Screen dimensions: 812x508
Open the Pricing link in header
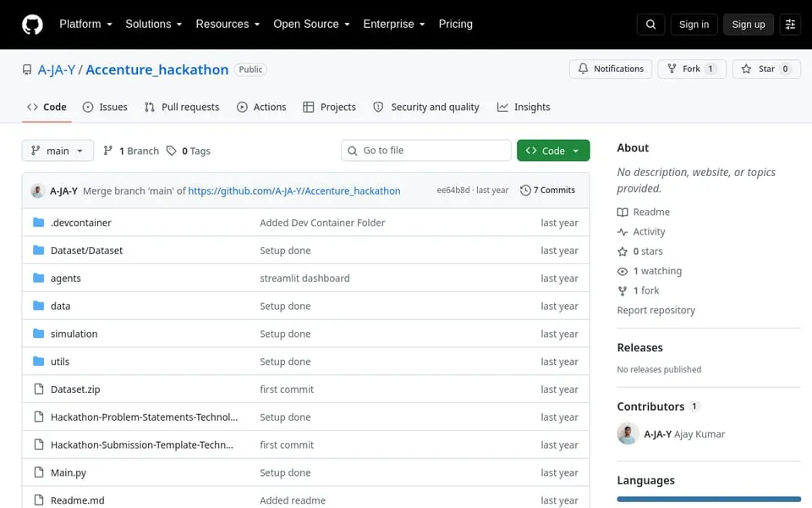[x=456, y=24]
